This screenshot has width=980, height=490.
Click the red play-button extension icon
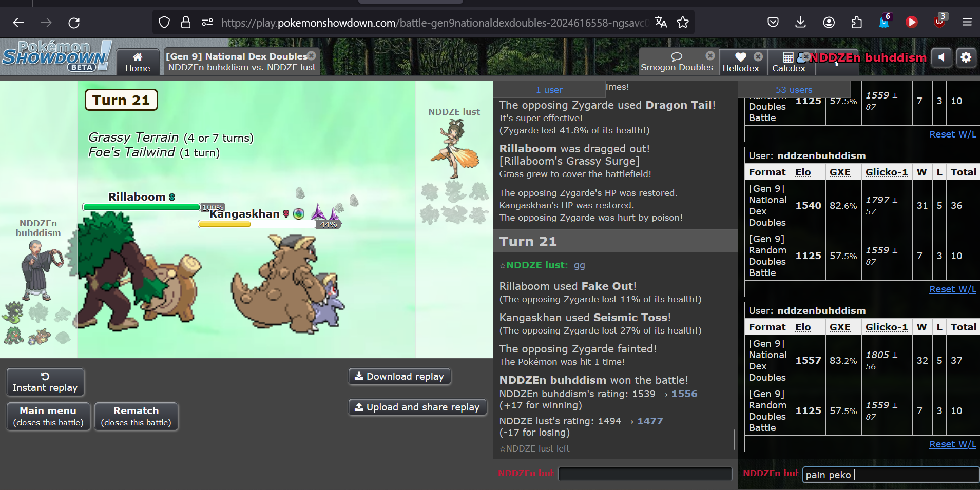point(912,22)
